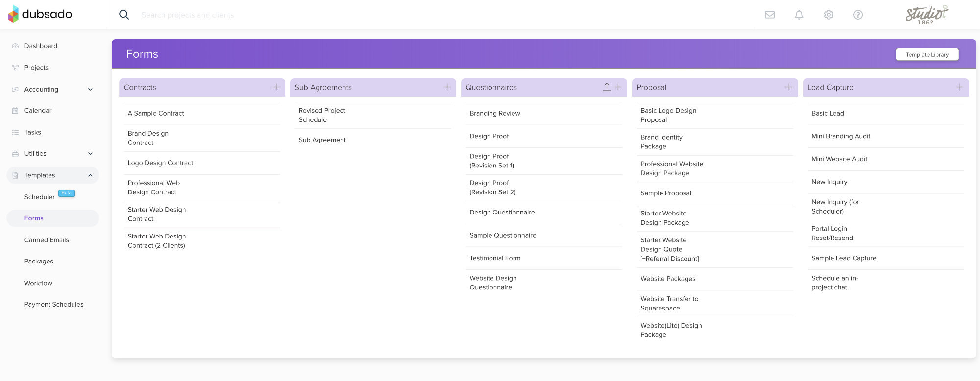
Task: Click the Accounting sidebar icon
Action: click(x=15, y=89)
